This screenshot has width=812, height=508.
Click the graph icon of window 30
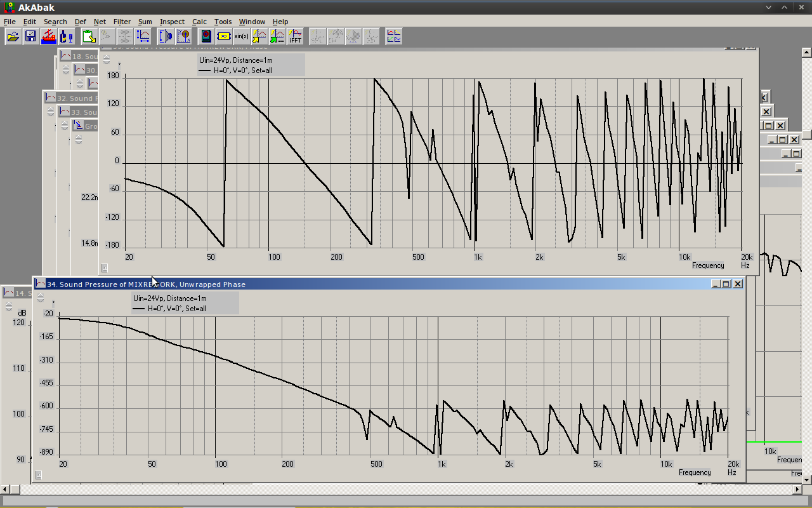[x=79, y=70]
